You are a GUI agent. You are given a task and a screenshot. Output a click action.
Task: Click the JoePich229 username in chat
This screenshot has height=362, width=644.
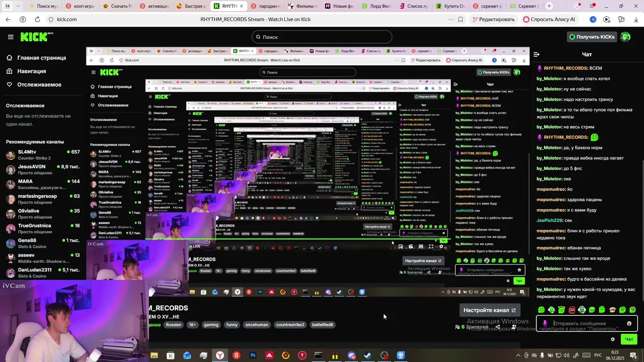[549, 220]
